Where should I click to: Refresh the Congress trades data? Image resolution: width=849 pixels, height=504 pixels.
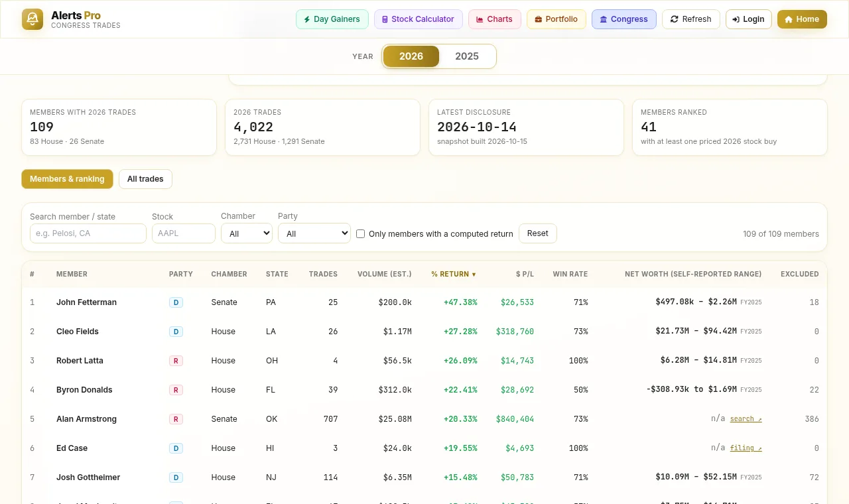(691, 19)
